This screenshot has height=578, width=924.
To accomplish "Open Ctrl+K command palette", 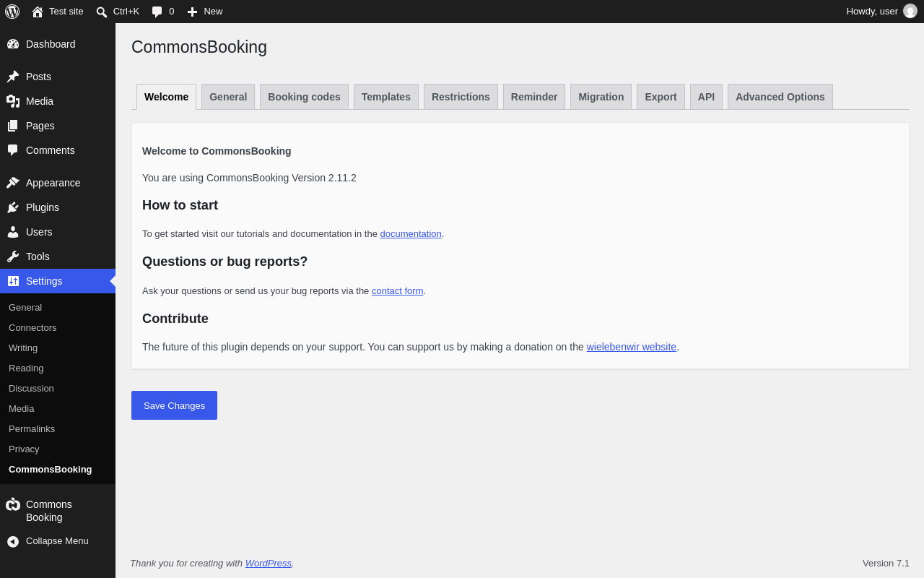I will tap(118, 11).
